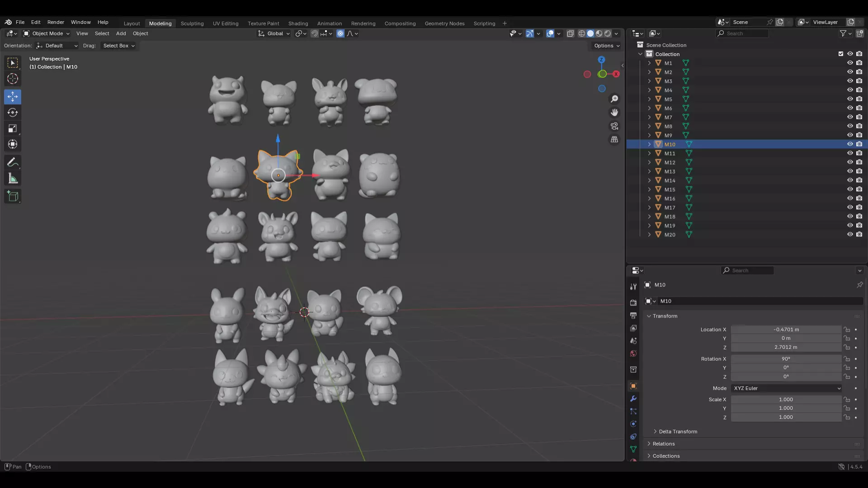Open the Render properties tab
868x488 pixels.
tap(633, 302)
